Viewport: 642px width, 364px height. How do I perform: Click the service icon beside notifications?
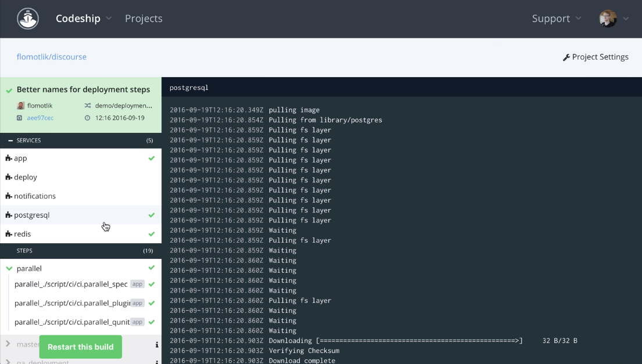click(9, 196)
